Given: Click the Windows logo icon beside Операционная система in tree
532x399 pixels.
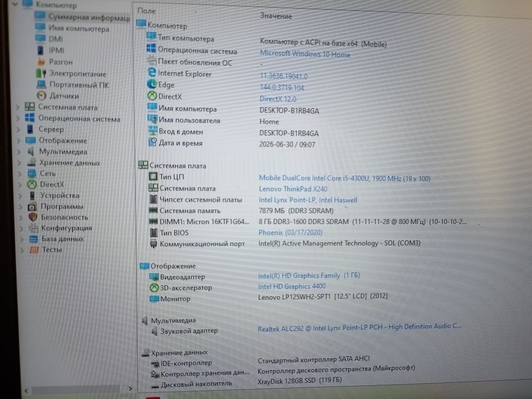Looking at the screenshot, I should click(30, 118).
